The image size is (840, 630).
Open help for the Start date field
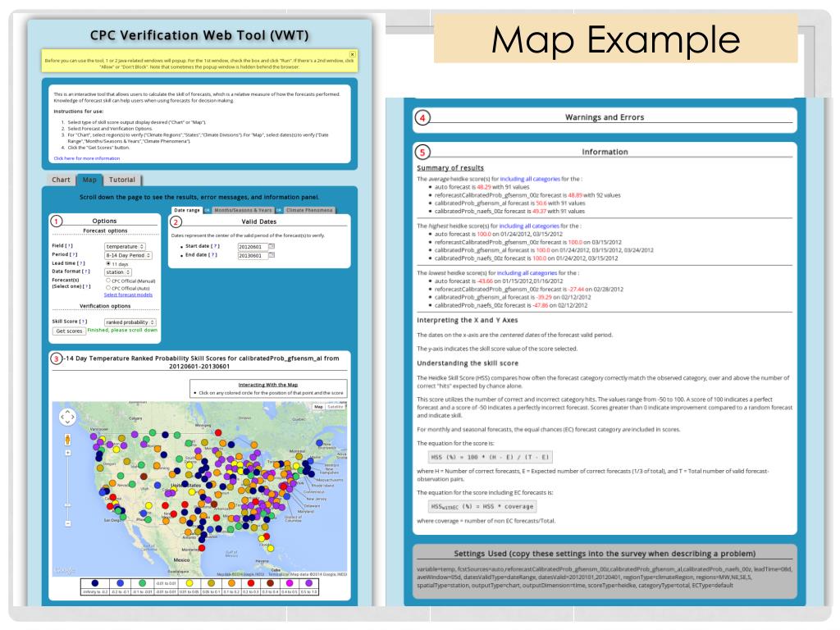(x=215, y=246)
